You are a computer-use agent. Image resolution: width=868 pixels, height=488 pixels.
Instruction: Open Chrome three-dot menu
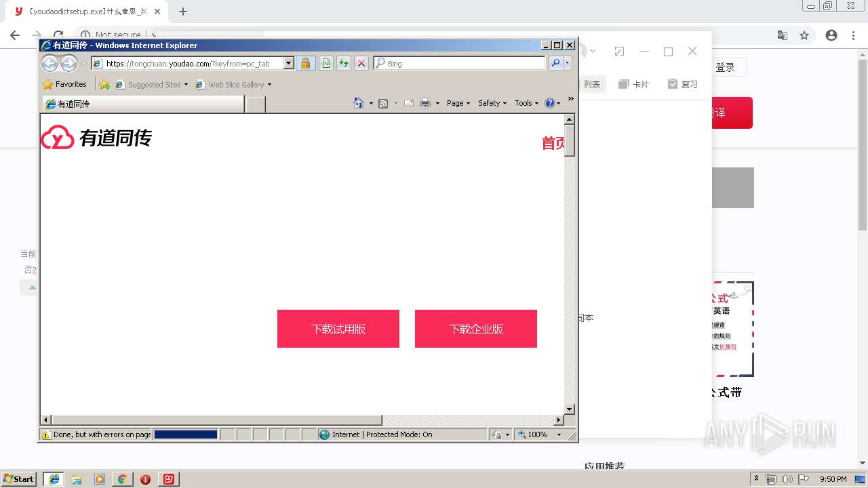pos(854,35)
